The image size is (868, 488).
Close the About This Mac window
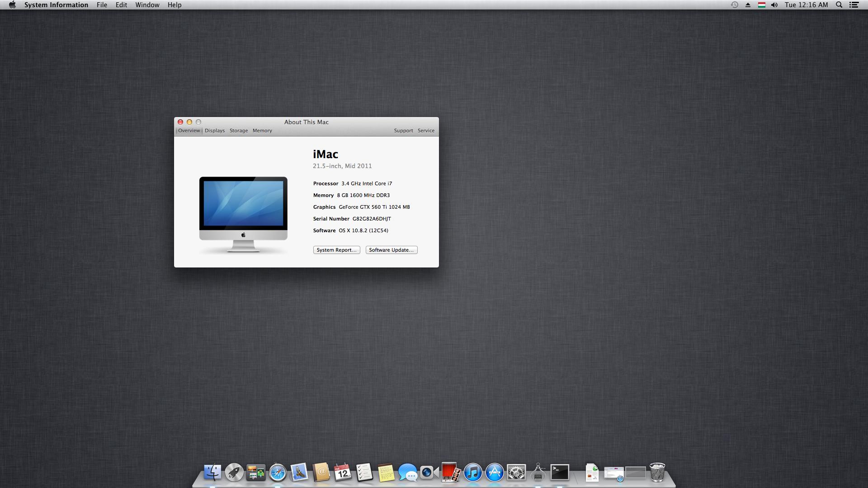click(180, 122)
